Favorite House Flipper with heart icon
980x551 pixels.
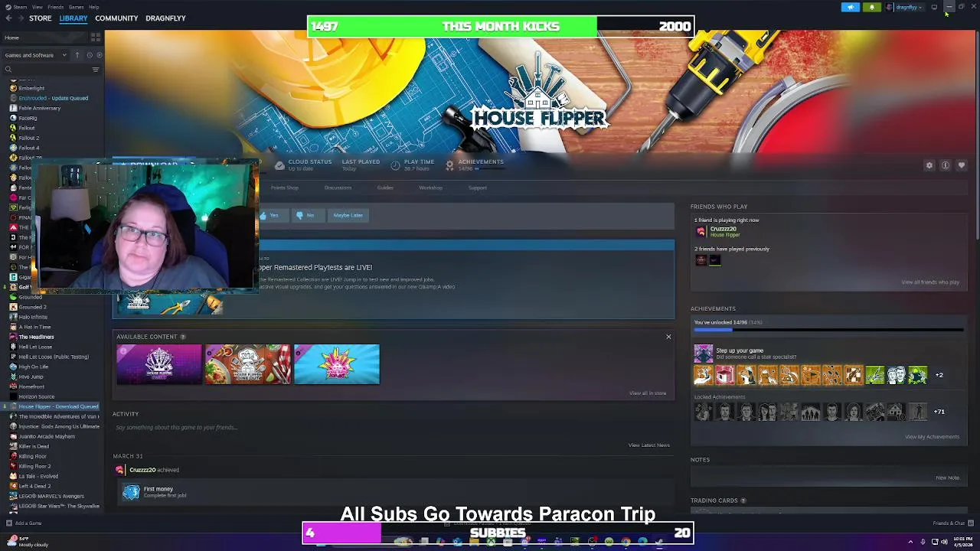pos(962,165)
